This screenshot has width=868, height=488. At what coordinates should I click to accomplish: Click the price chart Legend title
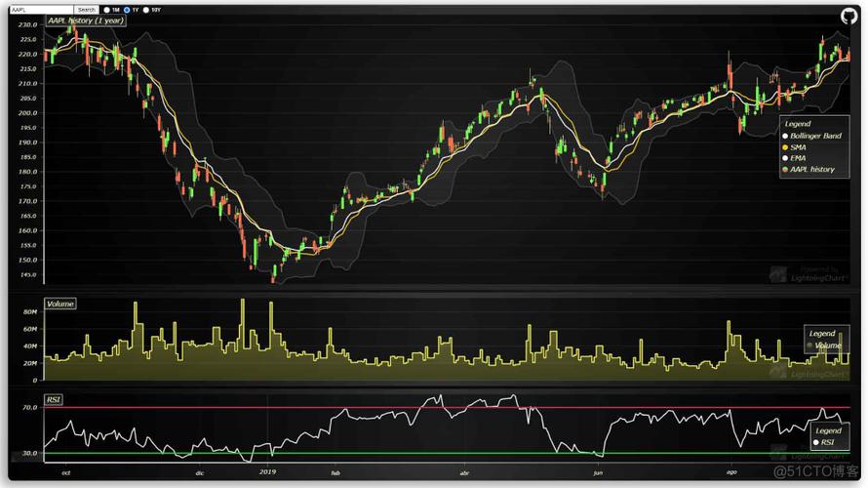pos(797,124)
